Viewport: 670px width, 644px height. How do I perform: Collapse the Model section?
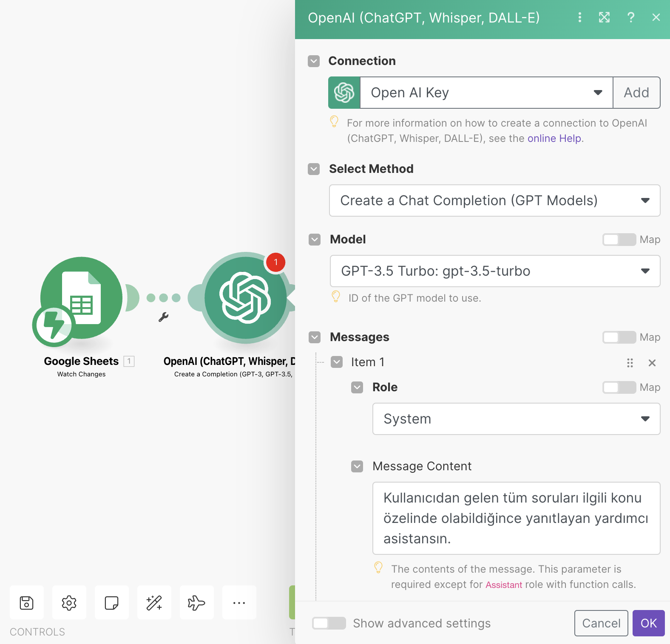(x=315, y=240)
